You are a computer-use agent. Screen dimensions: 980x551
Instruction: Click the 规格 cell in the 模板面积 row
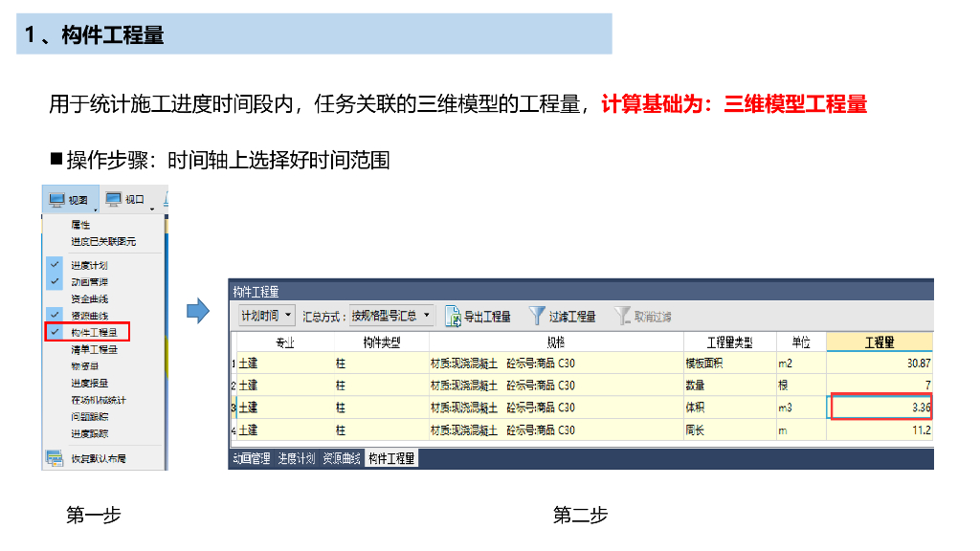pyautogui.click(x=556, y=364)
